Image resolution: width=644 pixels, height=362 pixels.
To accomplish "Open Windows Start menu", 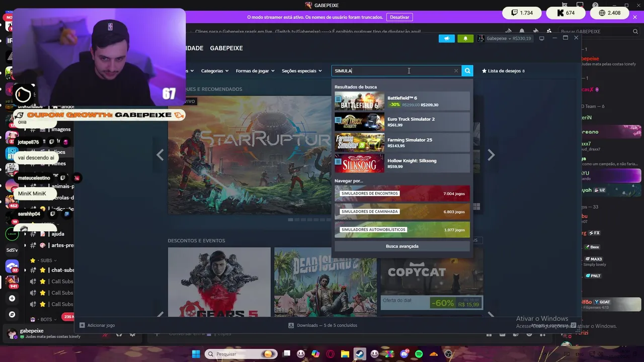I will pos(196,354).
